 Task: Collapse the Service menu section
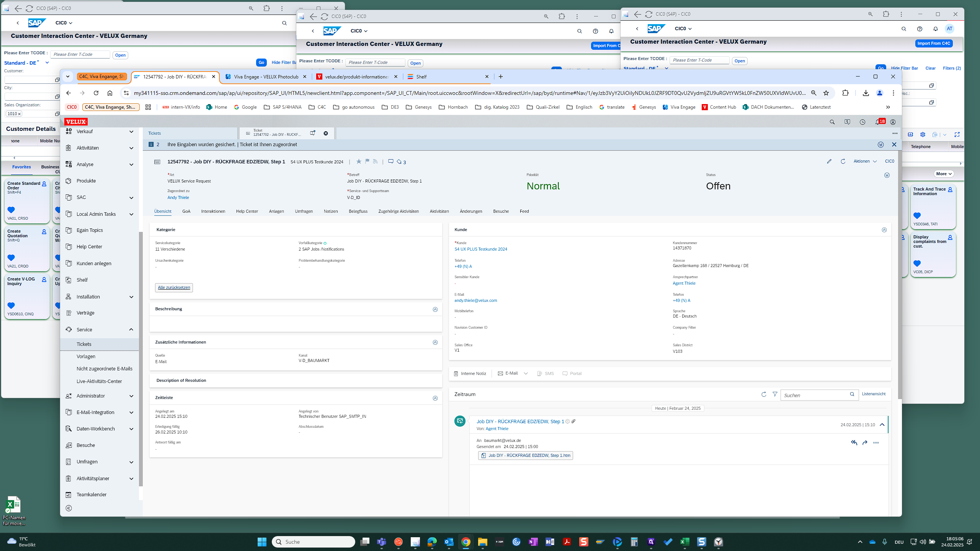[131, 329]
